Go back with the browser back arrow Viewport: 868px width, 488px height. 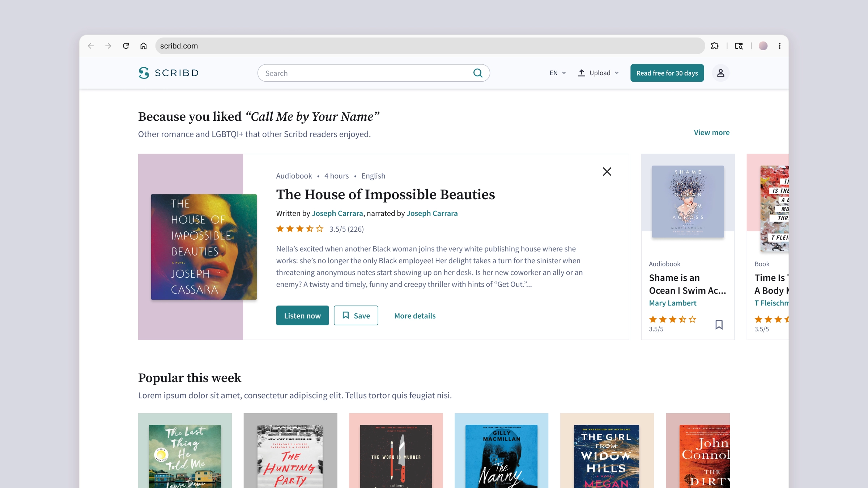coord(91,46)
